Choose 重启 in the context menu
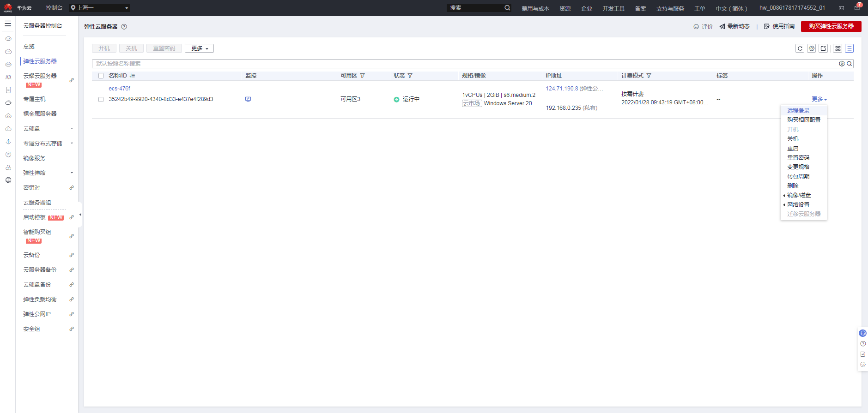 pos(793,149)
